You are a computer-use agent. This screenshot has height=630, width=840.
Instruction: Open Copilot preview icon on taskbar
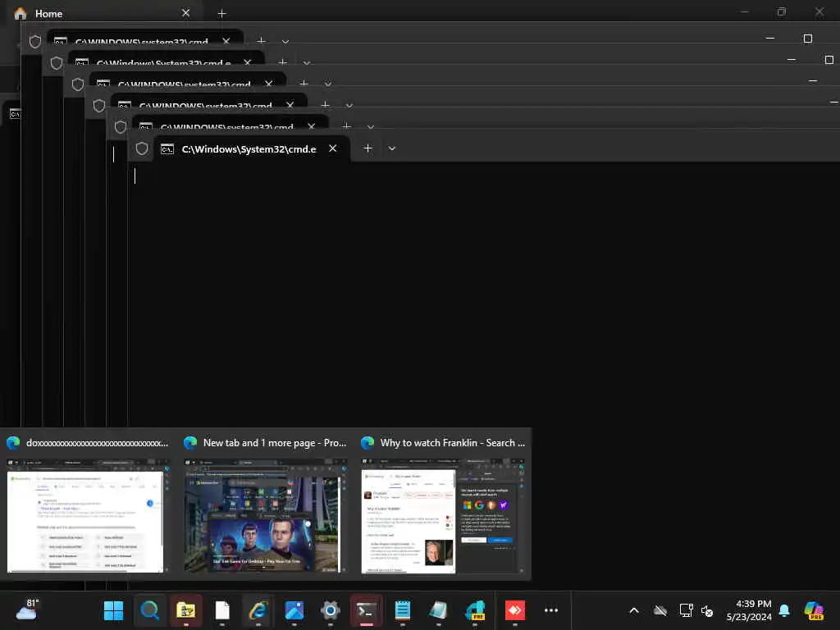[814, 610]
